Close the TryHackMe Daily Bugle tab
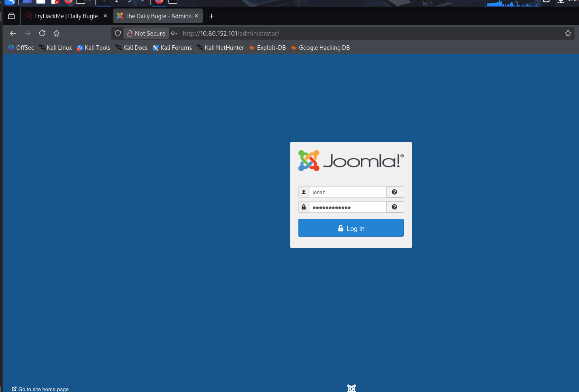Viewport: 579px width, 392px height. [105, 16]
